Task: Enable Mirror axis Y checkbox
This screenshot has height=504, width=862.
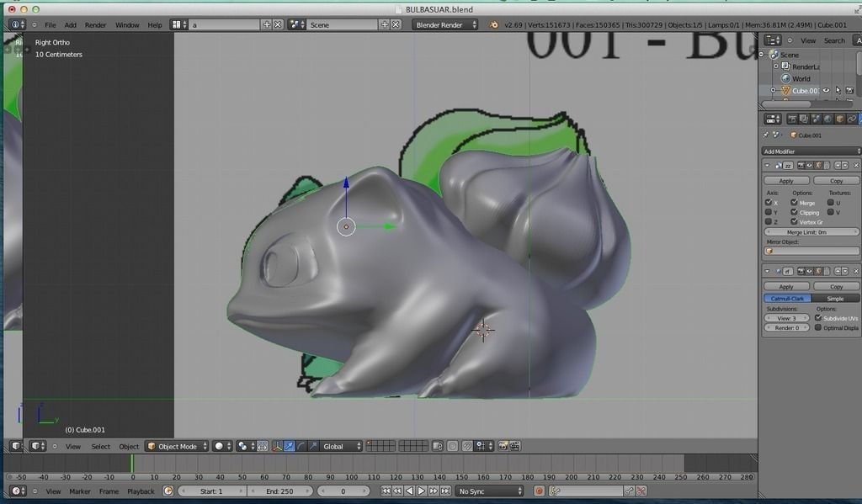Action: click(769, 212)
